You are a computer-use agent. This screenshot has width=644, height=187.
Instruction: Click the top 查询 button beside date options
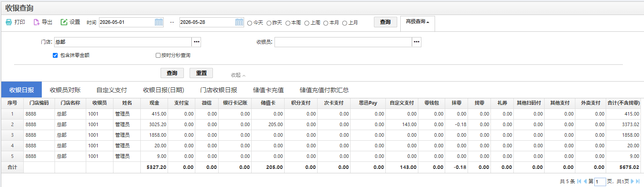pyautogui.click(x=385, y=22)
